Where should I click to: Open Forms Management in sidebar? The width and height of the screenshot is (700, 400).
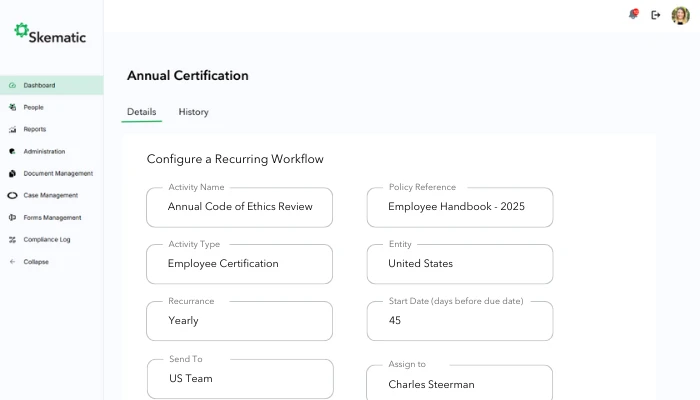[52, 217]
